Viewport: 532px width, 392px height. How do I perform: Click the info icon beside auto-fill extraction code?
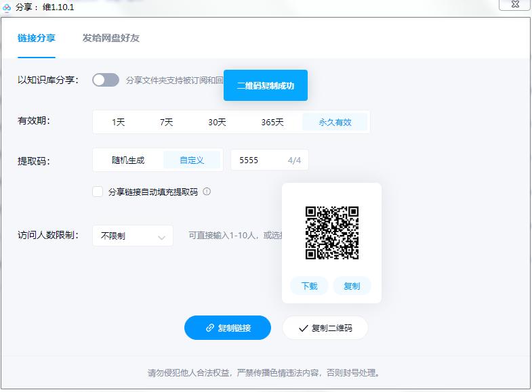click(x=207, y=192)
